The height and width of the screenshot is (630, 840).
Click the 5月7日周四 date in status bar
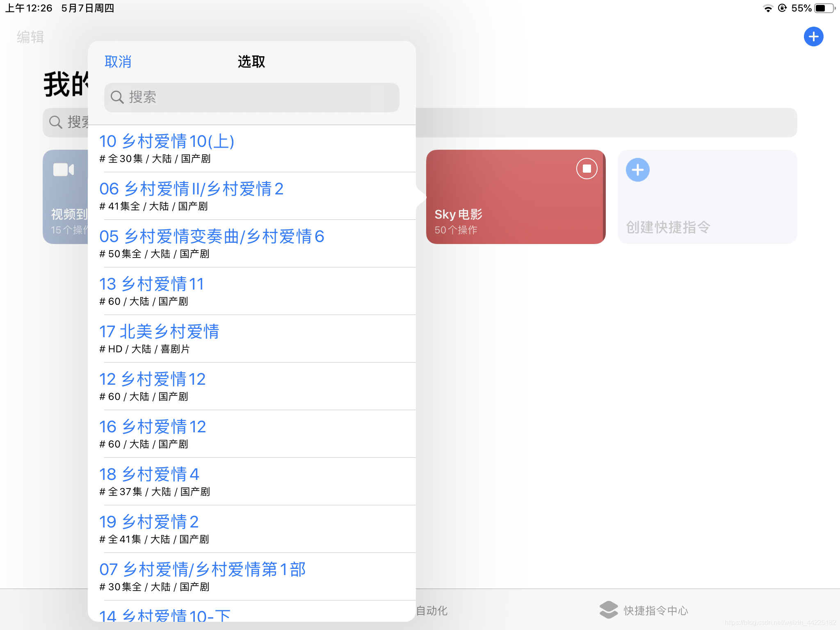[88, 8]
